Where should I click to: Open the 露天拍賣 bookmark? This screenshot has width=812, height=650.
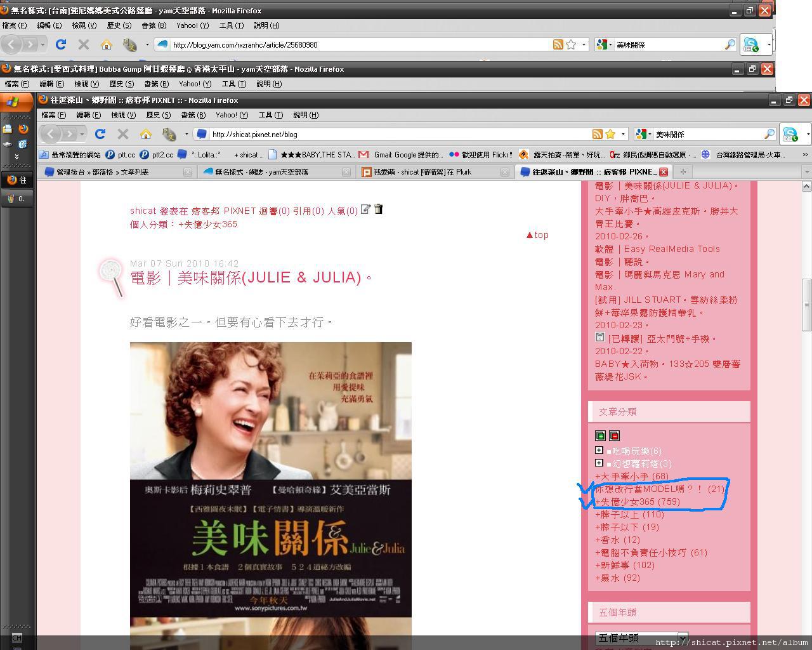[x=562, y=154]
